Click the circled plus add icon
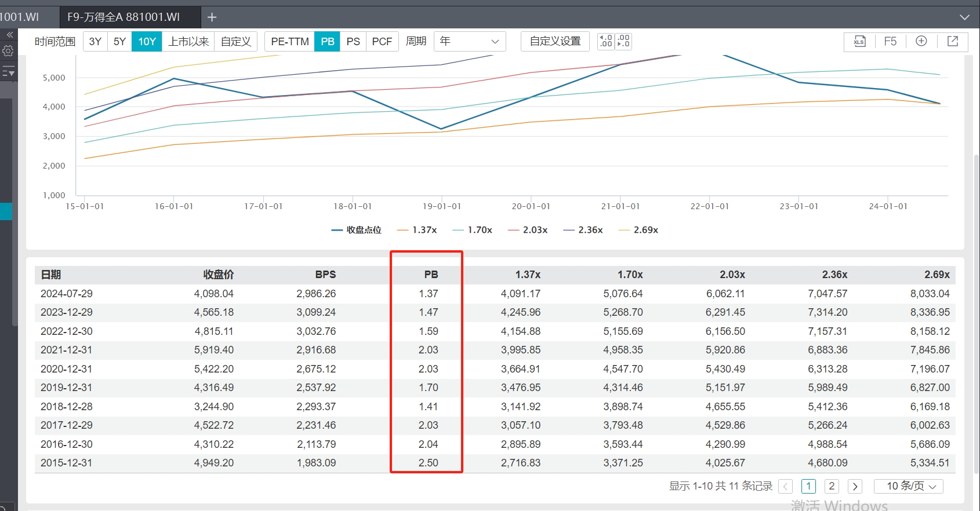Screen dimensions: 980x511 point(921,41)
